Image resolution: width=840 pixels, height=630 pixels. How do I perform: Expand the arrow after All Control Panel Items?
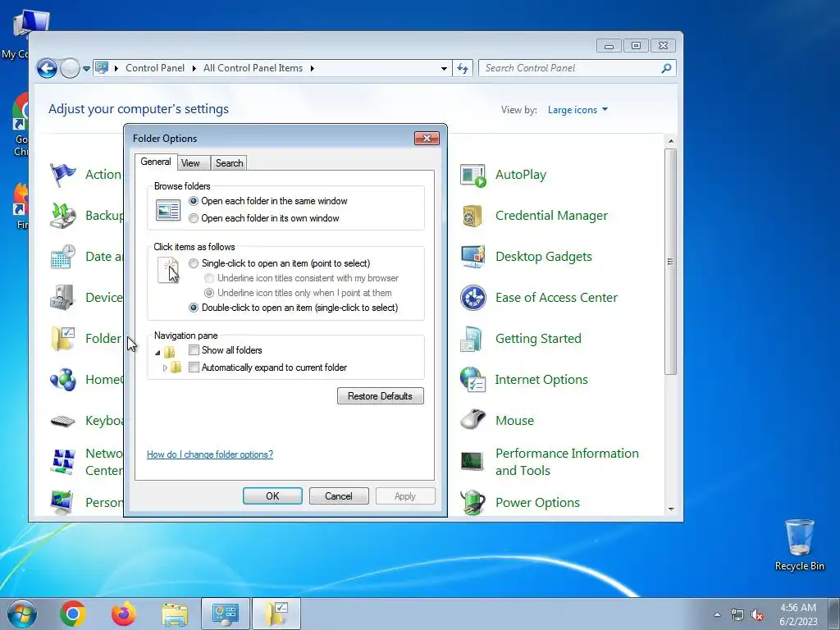(312, 69)
